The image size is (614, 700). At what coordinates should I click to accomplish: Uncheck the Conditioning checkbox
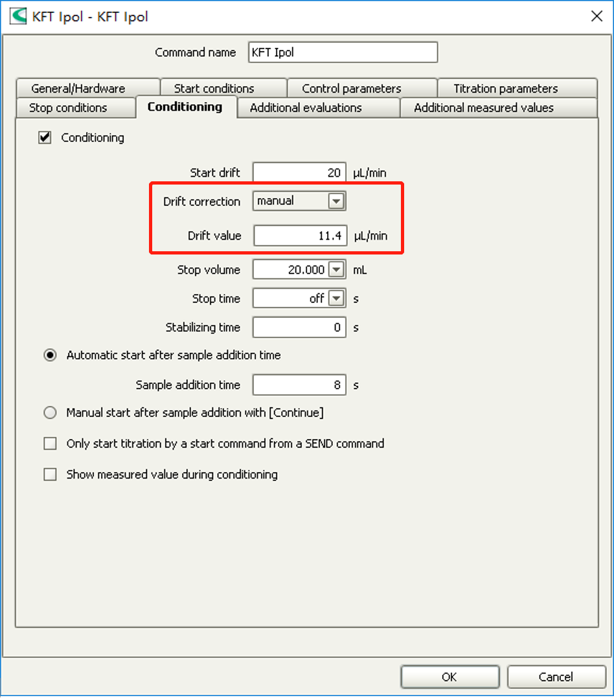tap(45, 137)
